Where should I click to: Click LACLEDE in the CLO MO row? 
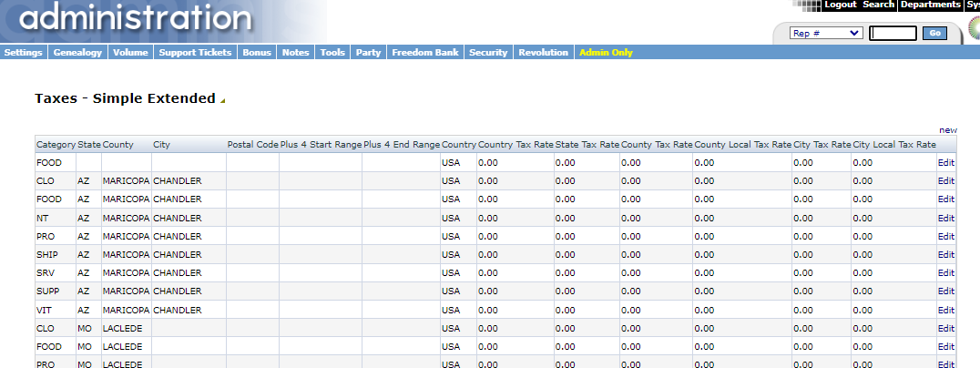tap(122, 328)
